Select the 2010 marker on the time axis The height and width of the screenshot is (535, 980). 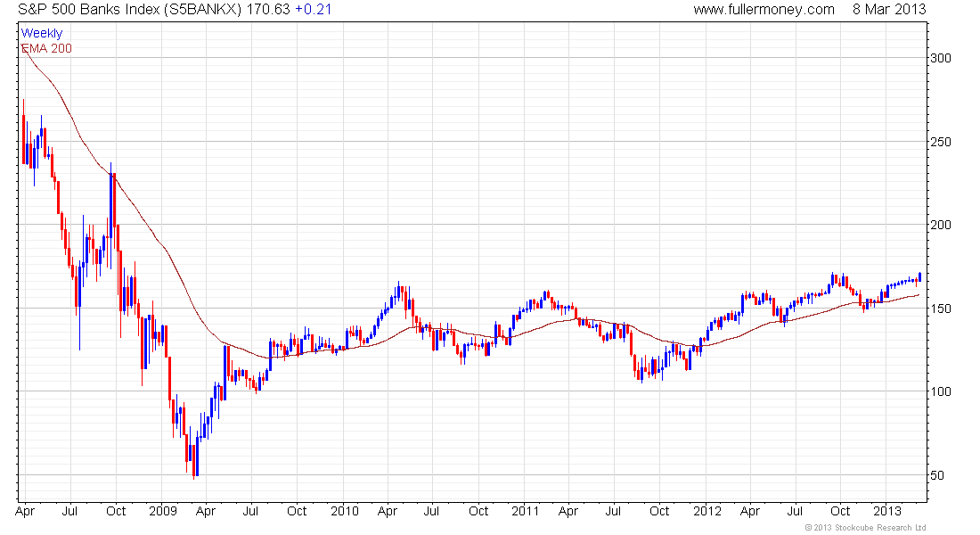tap(344, 511)
